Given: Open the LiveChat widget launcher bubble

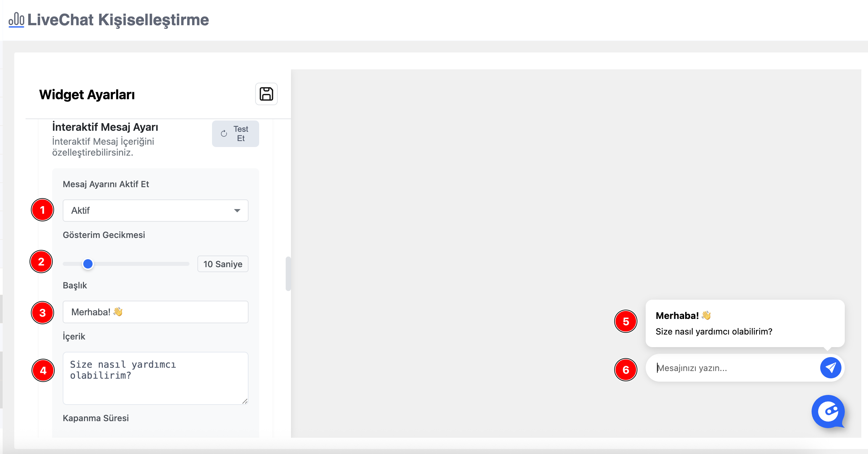Looking at the screenshot, I should click(x=828, y=412).
